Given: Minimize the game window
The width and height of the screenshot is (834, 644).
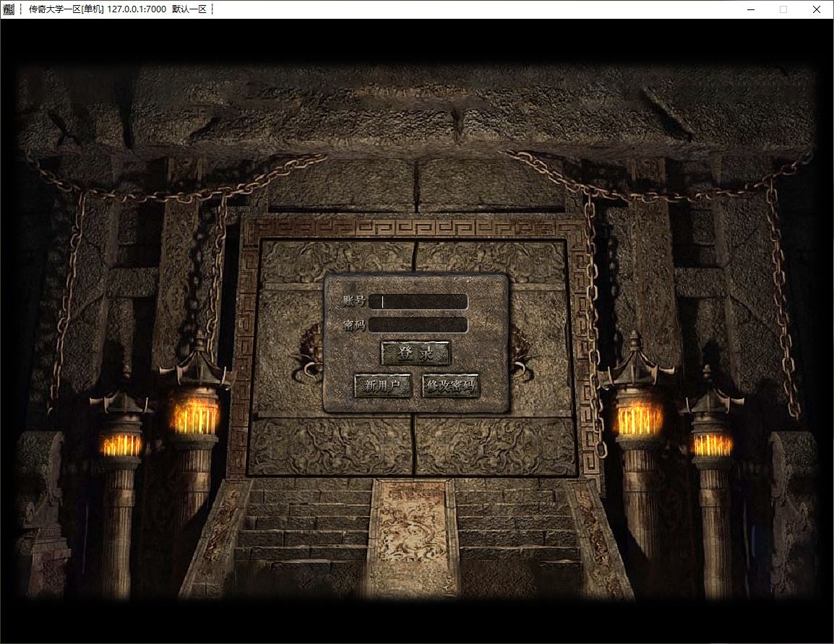Looking at the screenshot, I should [751, 9].
